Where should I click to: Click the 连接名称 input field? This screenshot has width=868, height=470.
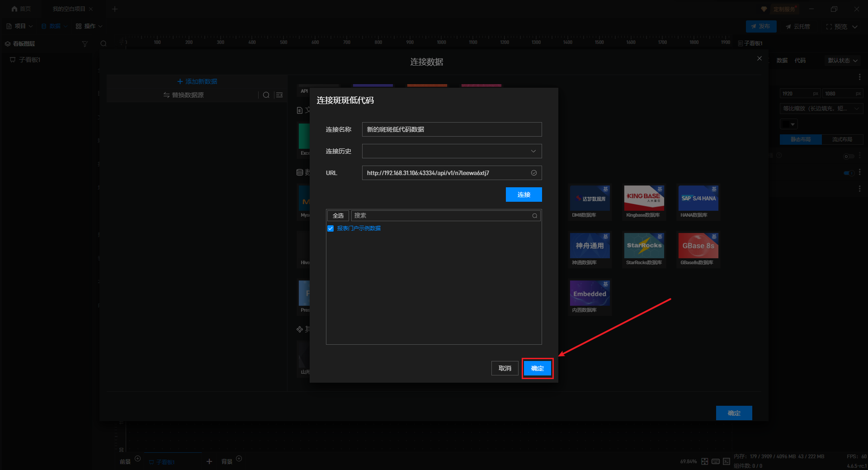point(452,129)
